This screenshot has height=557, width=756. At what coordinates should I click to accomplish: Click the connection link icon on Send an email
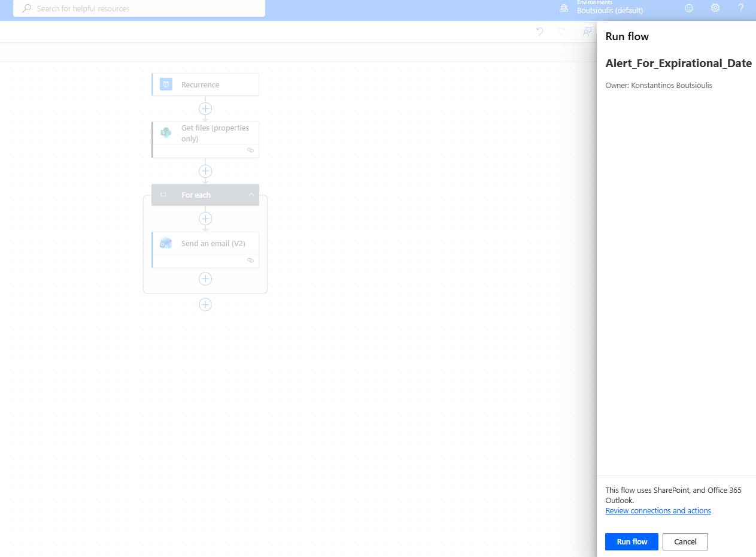point(250,261)
